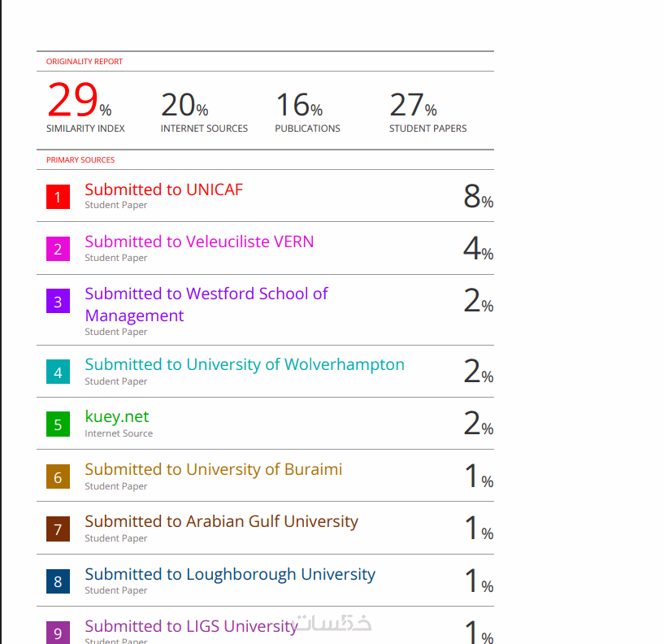Screen dimensions: 664x644
Task: Click the magenta number 2 source badge
Action: point(58,249)
